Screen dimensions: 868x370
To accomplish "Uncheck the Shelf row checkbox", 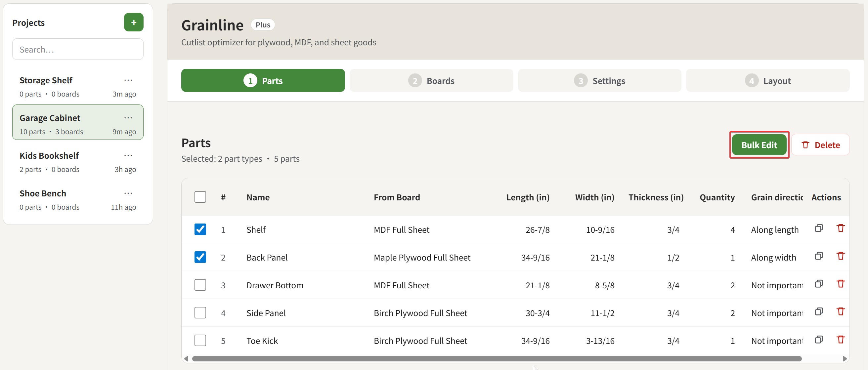I will pyautogui.click(x=200, y=229).
